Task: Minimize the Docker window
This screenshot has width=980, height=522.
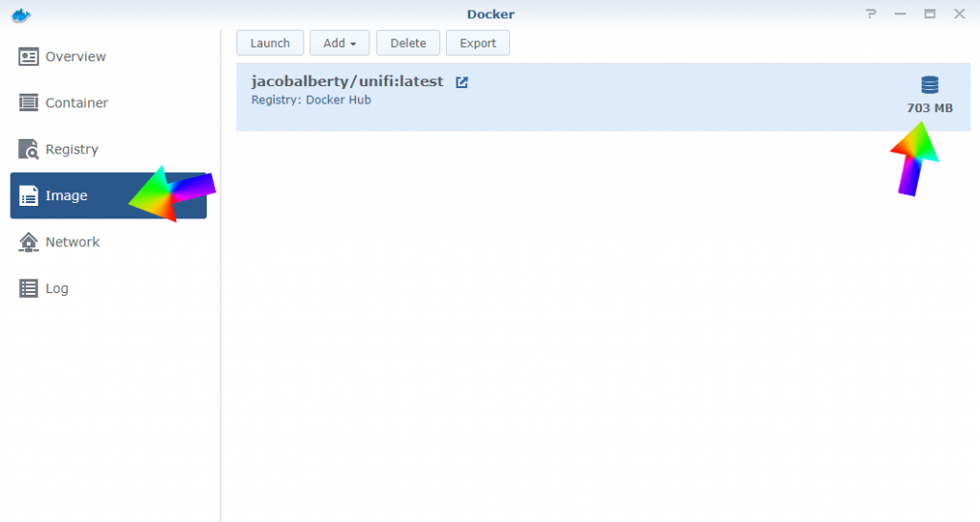Action: pyautogui.click(x=900, y=13)
